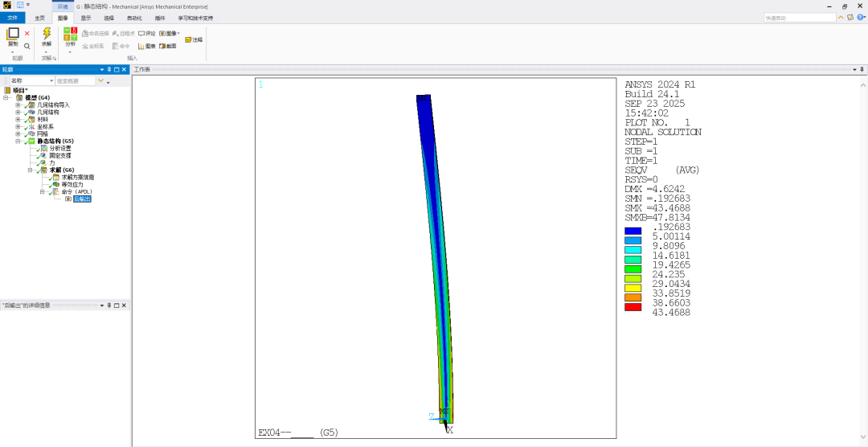Collapse the ribbon with the yellow chevron
The height and width of the screenshot is (447, 868).
coord(841,17)
